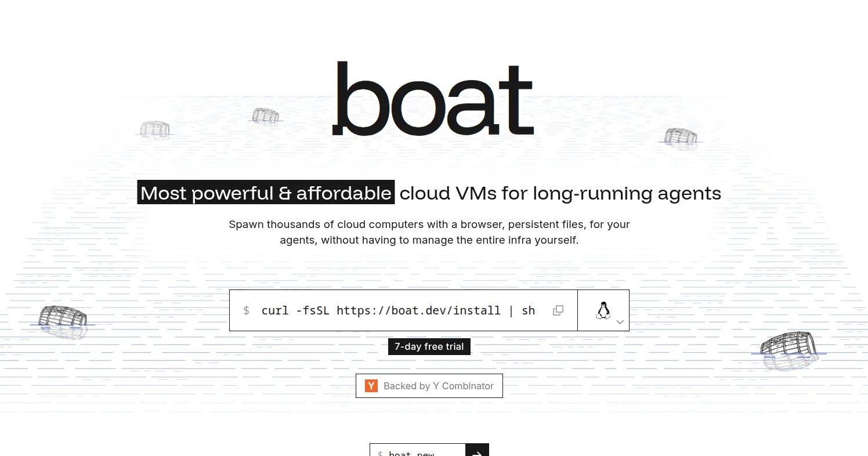Image resolution: width=868 pixels, height=456 pixels.
Task: Open the Linux penguin OS selector
Action: pos(603,310)
